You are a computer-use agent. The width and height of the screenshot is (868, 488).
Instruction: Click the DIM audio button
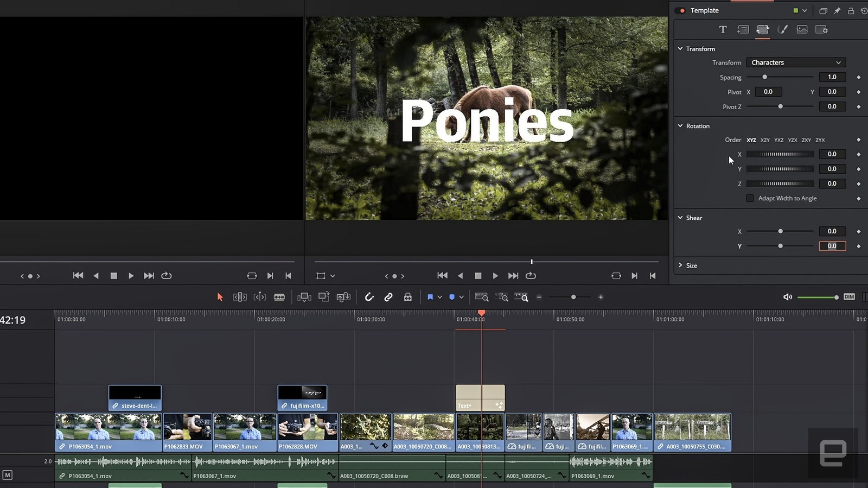point(849,297)
